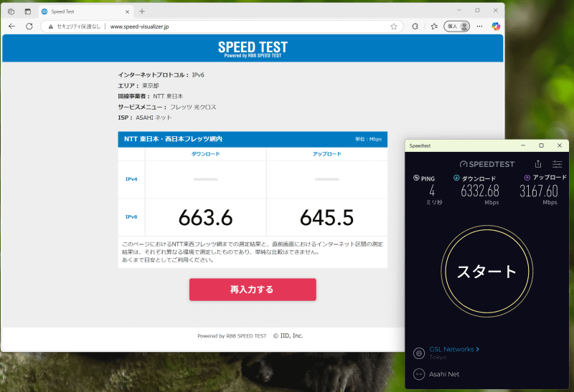Image resolution: width=574 pixels, height=392 pixels.
Task: Open the favorites list icon
Action: [434, 27]
